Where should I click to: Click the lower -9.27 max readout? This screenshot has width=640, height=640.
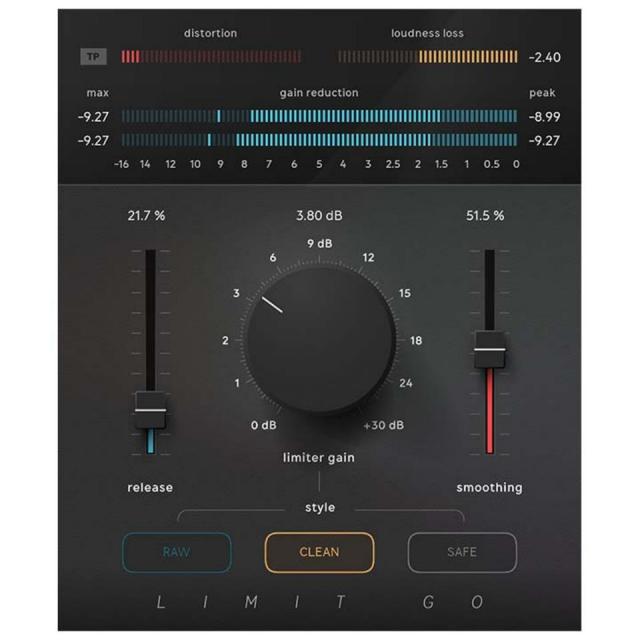tap(93, 141)
